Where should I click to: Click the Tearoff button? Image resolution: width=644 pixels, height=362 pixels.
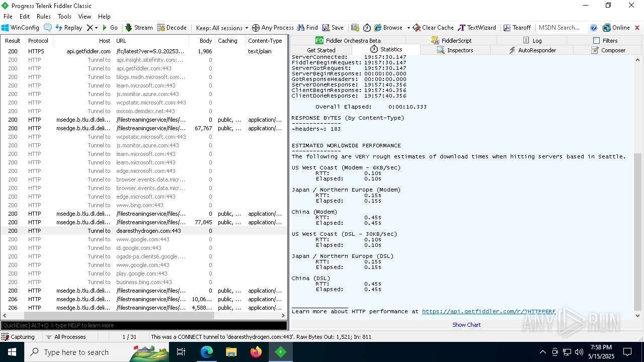(517, 28)
